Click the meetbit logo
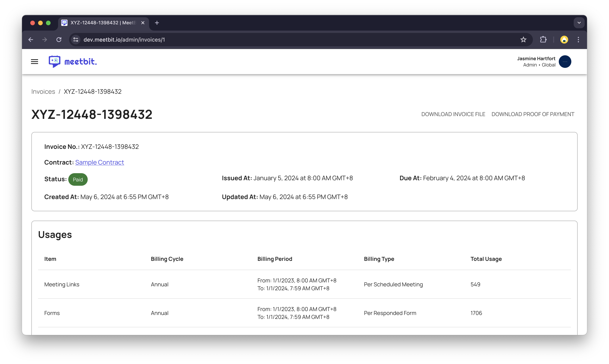 (x=73, y=62)
